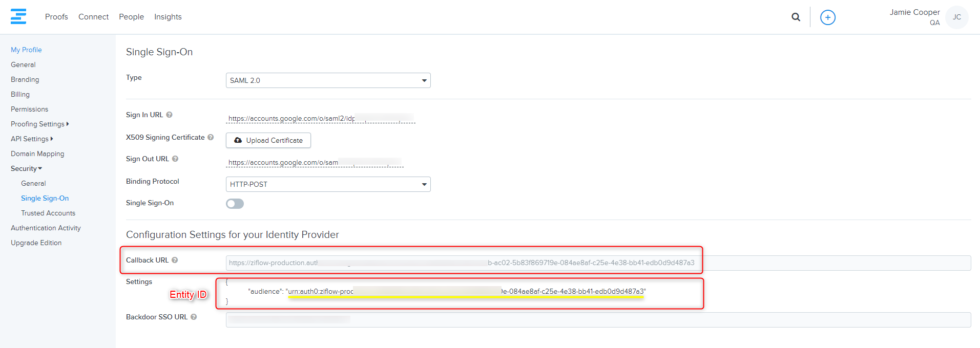Click help icon next to Backdoor SSO URL
Viewport: 980px width, 348px height.
[x=194, y=317]
